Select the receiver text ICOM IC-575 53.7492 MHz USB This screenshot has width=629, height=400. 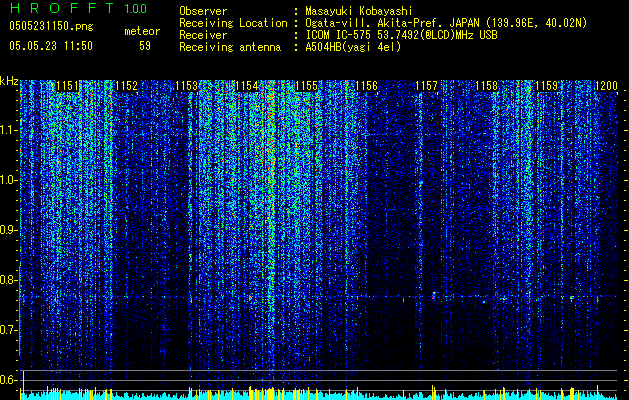[401, 35]
